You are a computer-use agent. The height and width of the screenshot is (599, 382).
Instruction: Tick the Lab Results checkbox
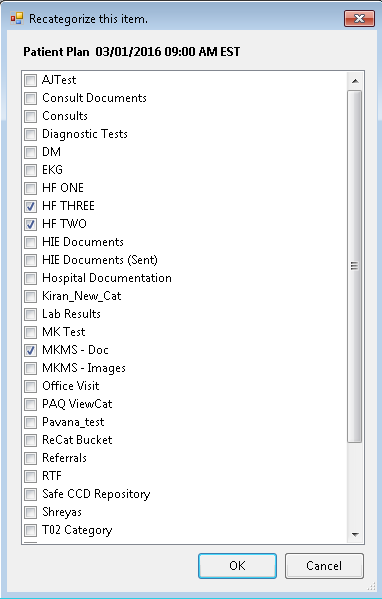pyautogui.click(x=31, y=314)
